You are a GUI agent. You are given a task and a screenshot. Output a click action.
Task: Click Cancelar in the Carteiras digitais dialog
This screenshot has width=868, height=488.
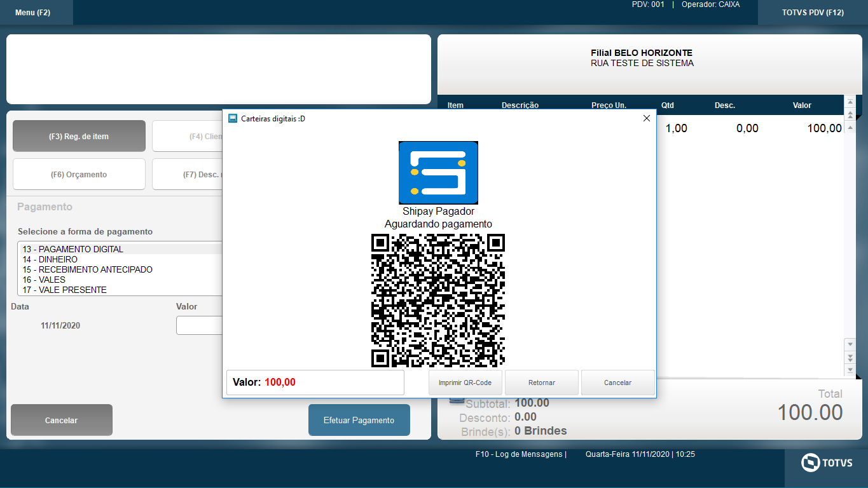point(618,383)
